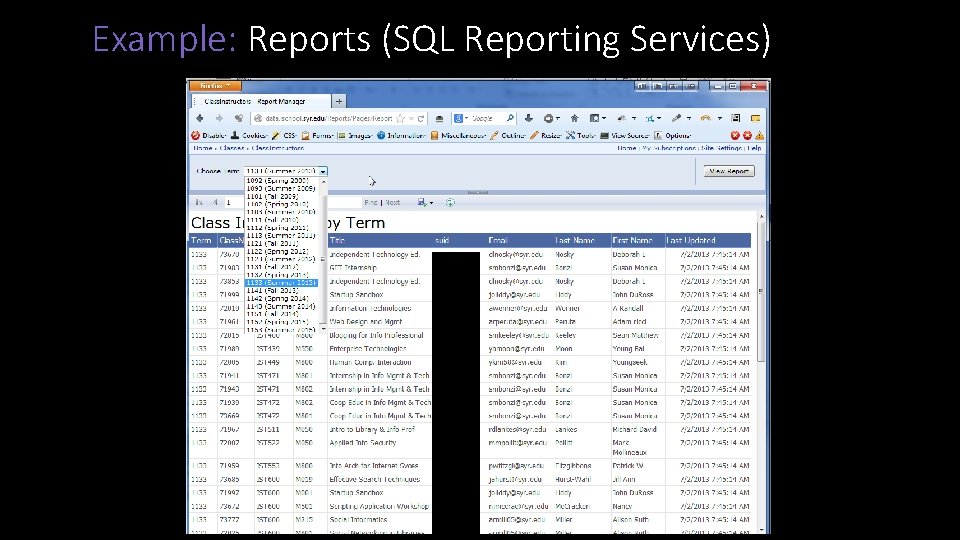Open the Downloads arrow icon

click(x=528, y=118)
